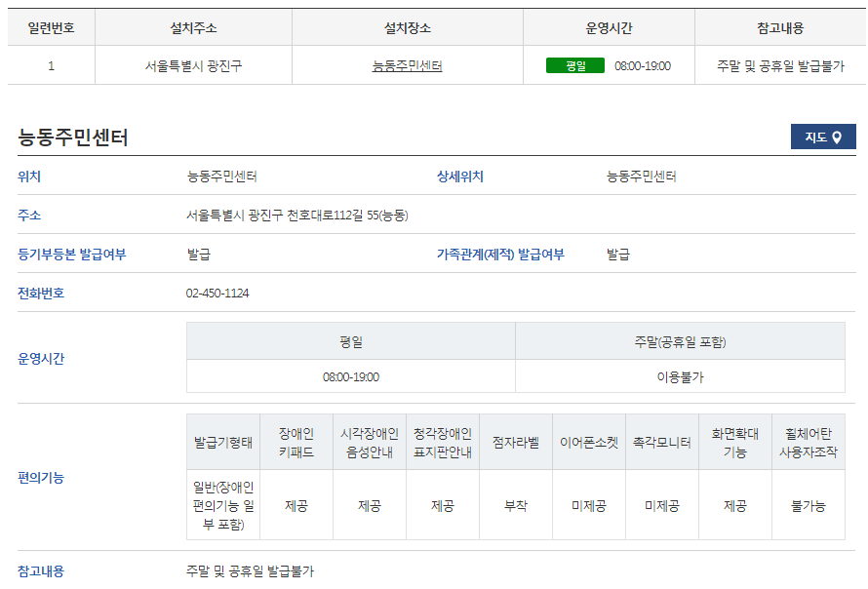Click the 일반(장애인 편의기능 일부 포함) cell
The image size is (868, 589).
coord(223,505)
